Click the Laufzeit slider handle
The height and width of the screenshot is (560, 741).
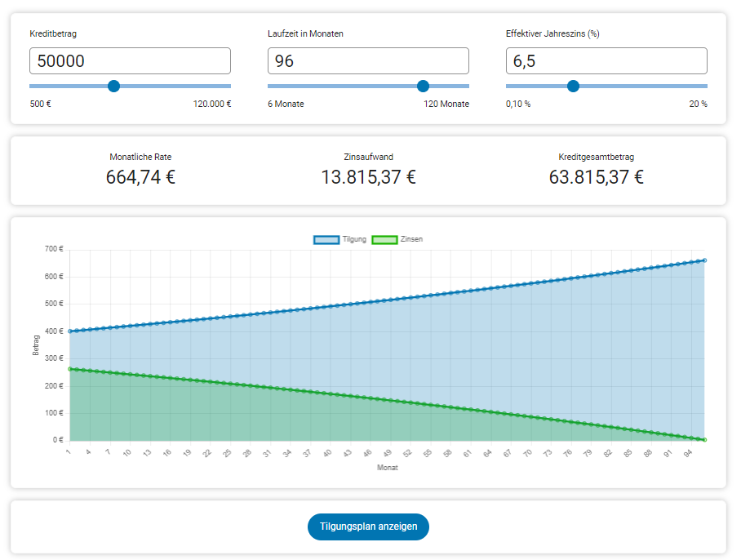(x=423, y=87)
